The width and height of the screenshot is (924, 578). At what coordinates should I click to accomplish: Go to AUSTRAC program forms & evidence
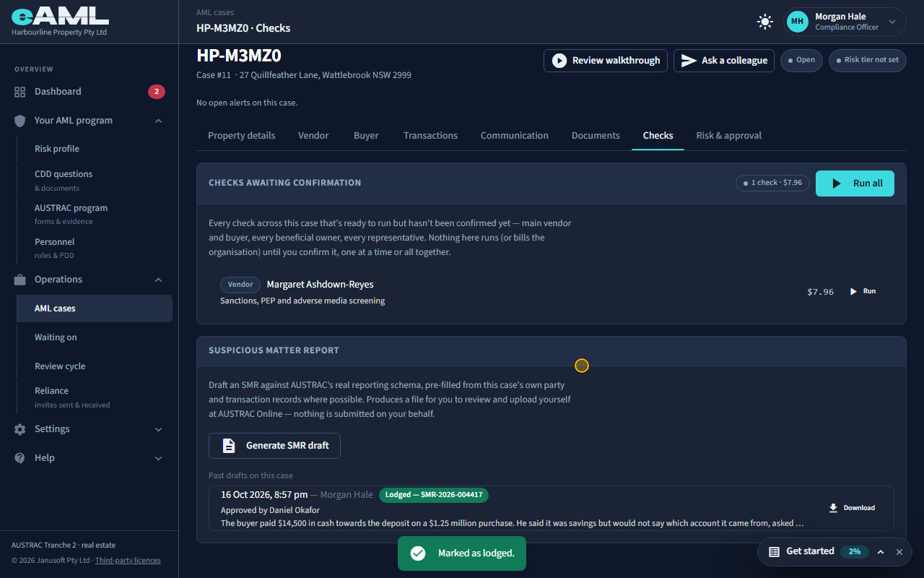tap(95, 214)
